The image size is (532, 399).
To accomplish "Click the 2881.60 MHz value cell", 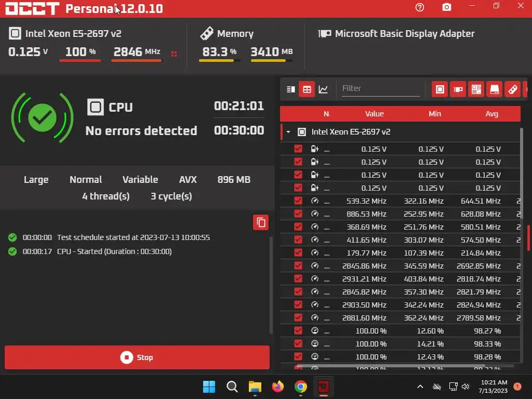I will [364, 317].
